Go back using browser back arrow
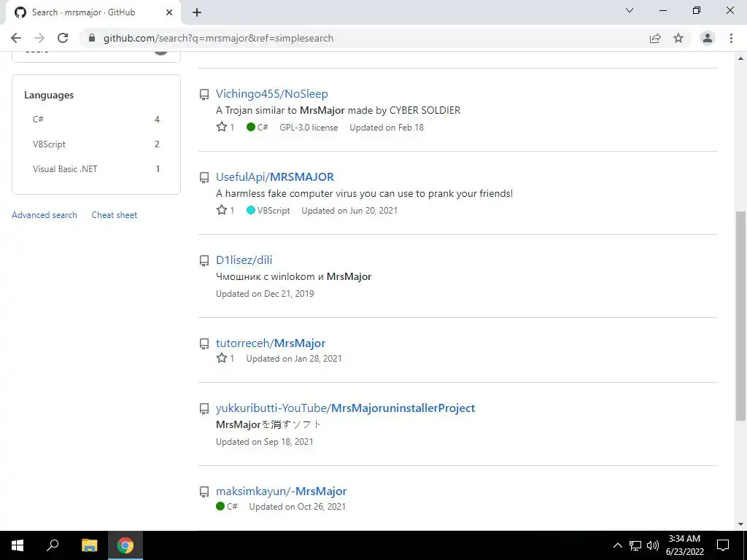This screenshot has height=560, width=747. (16, 38)
